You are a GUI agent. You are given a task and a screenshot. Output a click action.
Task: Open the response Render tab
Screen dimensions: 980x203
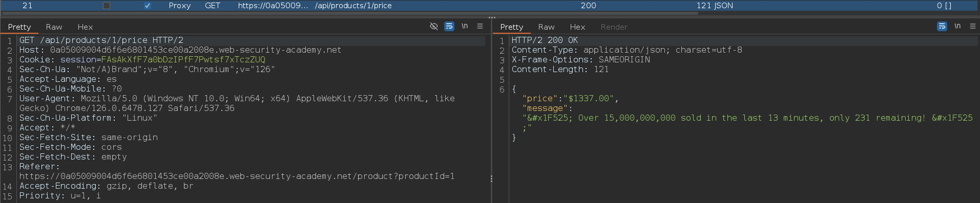tap(614, 27)
